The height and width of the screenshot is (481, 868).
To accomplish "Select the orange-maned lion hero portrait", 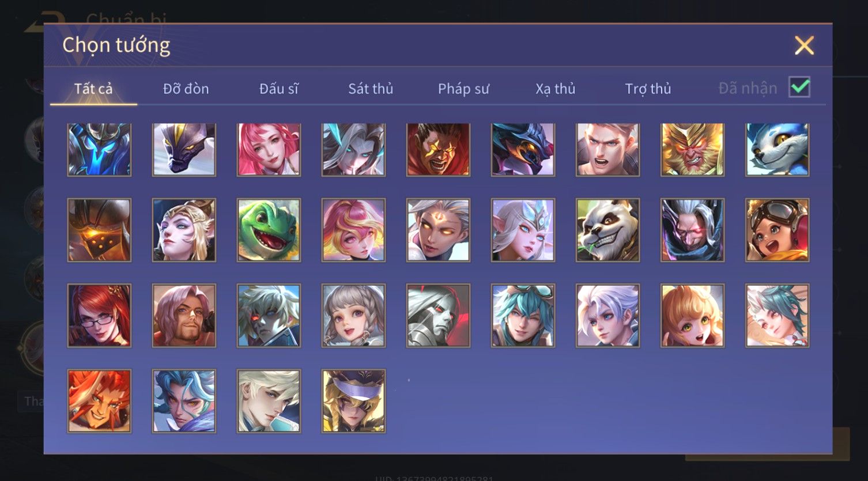I will tap(99, 401).
